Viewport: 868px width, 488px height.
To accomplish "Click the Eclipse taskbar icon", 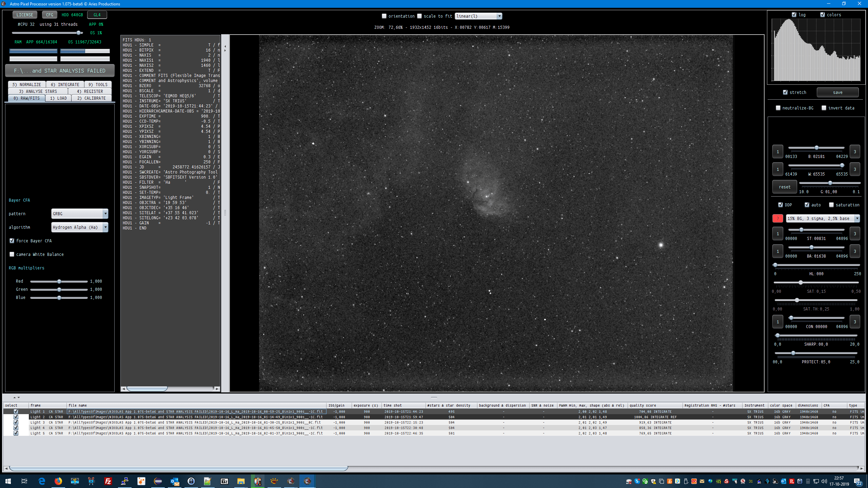I will 158,481.
